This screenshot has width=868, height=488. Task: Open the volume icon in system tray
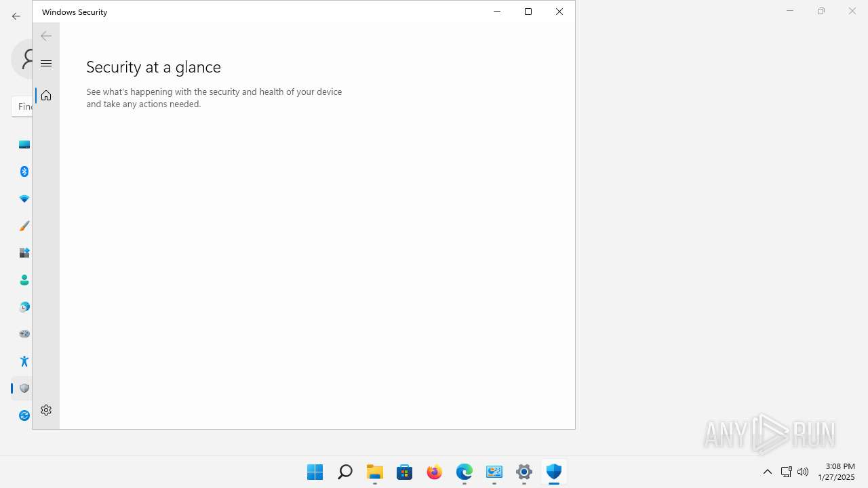coord(803,472)
